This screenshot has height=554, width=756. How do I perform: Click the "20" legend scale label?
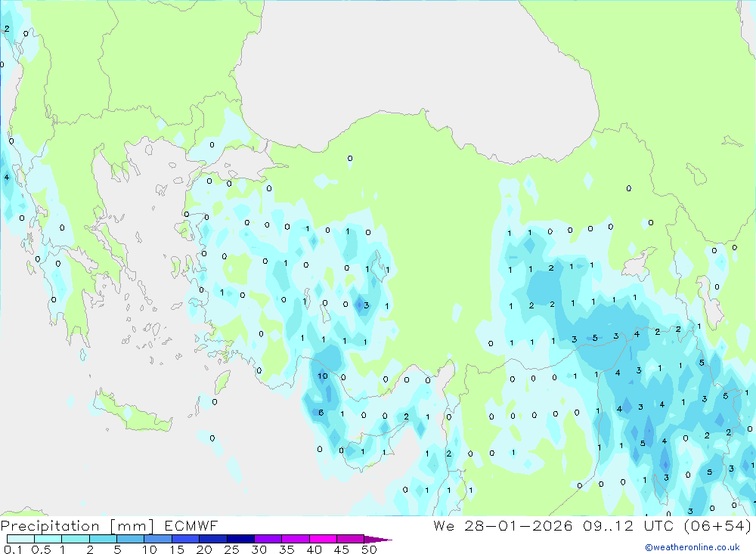click(204, 549)
